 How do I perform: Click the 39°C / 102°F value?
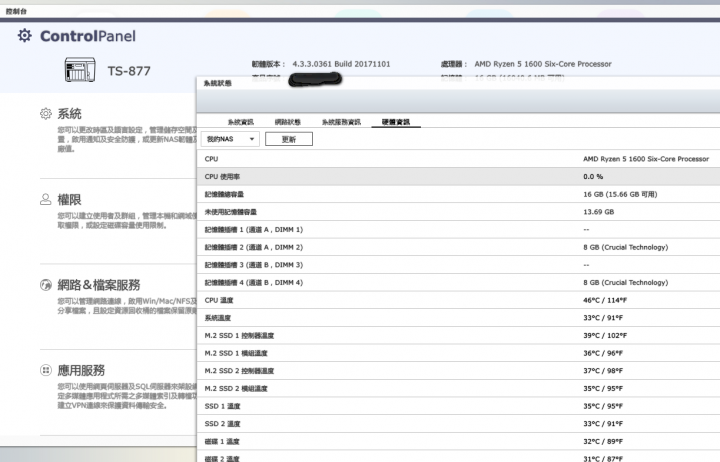pyautogui.click(x=605, y=336)
